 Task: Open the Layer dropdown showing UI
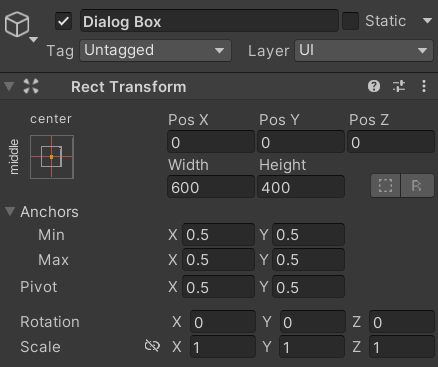click(x=364, y=51)
